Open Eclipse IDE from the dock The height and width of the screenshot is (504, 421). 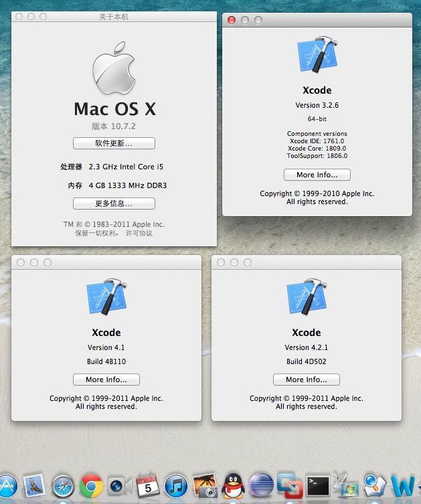point(261,486)
